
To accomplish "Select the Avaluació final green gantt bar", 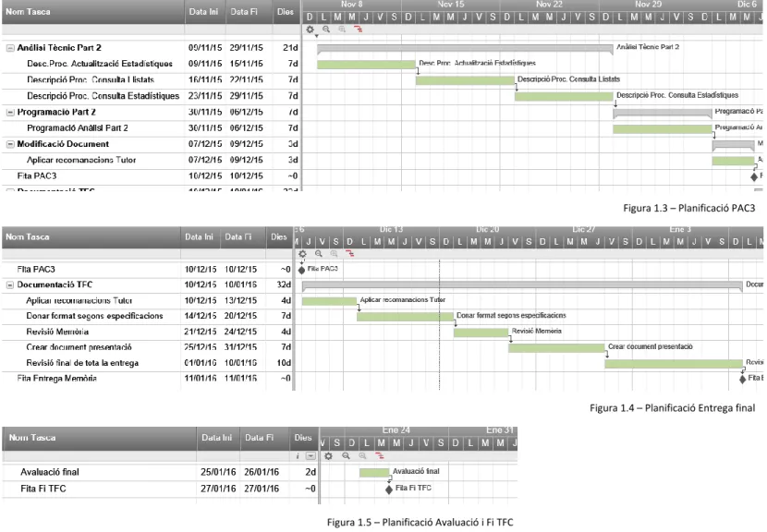I will [x=374, y=473].
